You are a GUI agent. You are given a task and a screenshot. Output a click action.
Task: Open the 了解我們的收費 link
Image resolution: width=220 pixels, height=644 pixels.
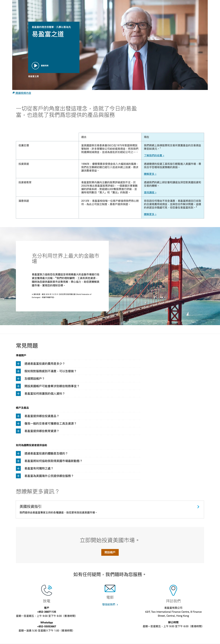click(154, 155)
